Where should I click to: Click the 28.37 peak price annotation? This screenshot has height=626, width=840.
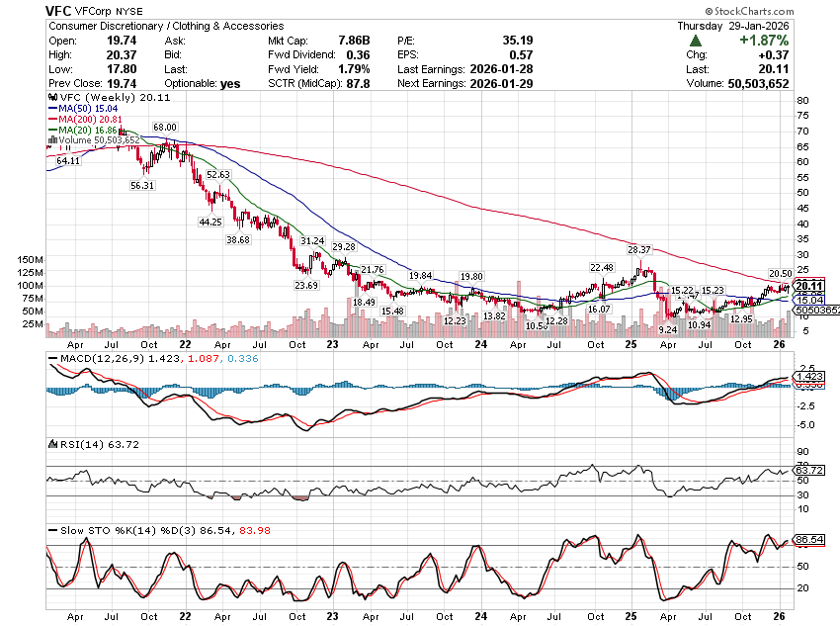click(639, 250)
